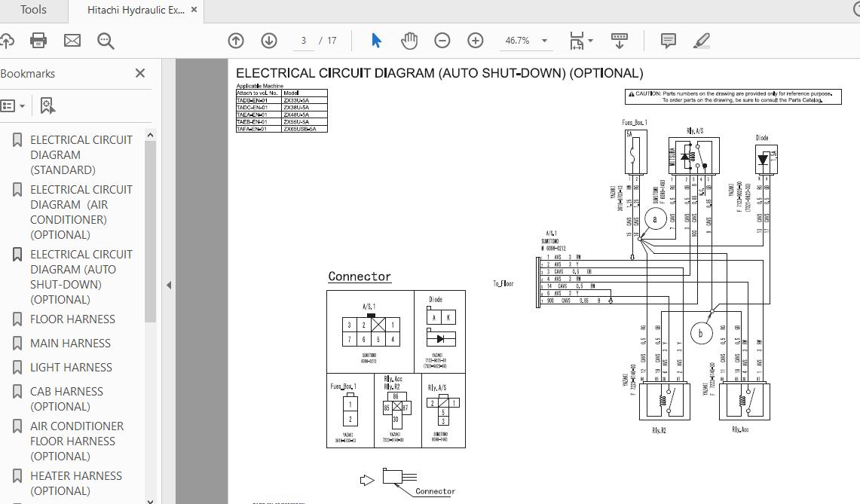Open the FLOOR HARNESS bookmark

[x=72, y=319]
